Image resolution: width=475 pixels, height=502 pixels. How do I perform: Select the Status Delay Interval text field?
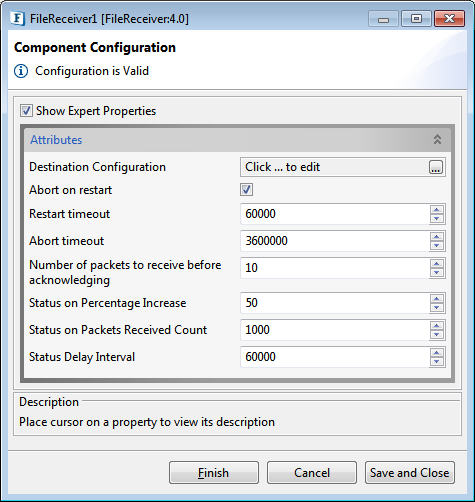click(x=335, y=357)
